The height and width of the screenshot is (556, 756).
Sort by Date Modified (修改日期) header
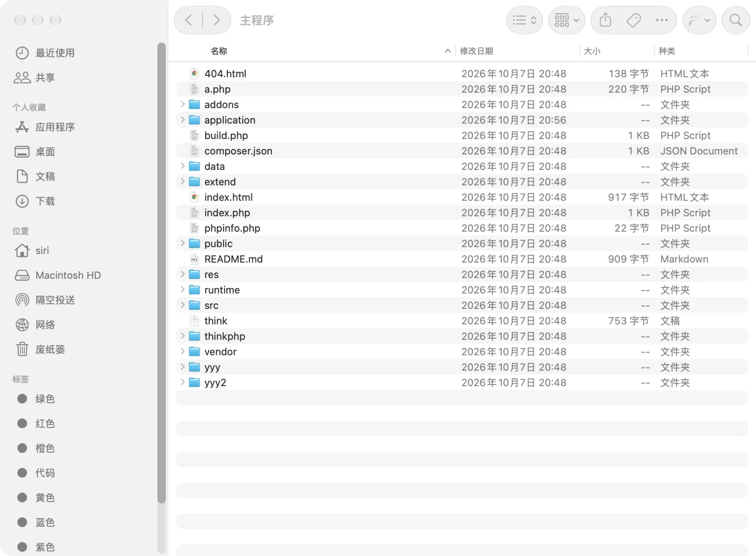[x=476, y=51]
